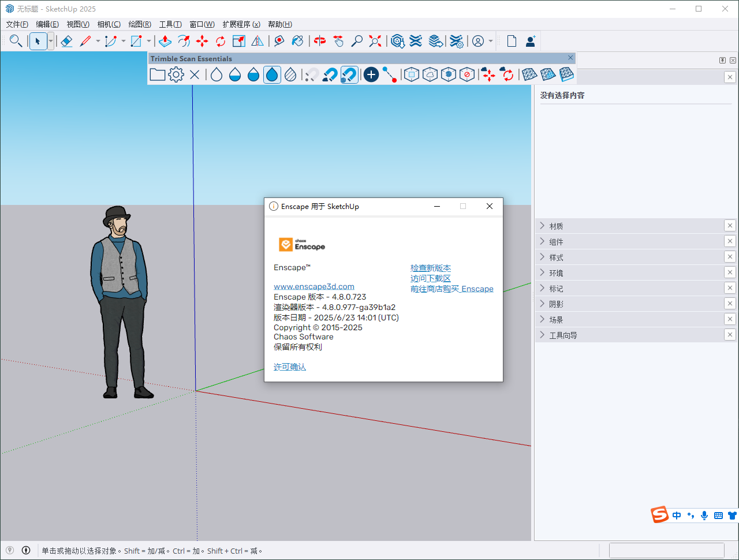Open the 文件(F) menu
Screen dimensions: 739x560
[x=17, y=24]
